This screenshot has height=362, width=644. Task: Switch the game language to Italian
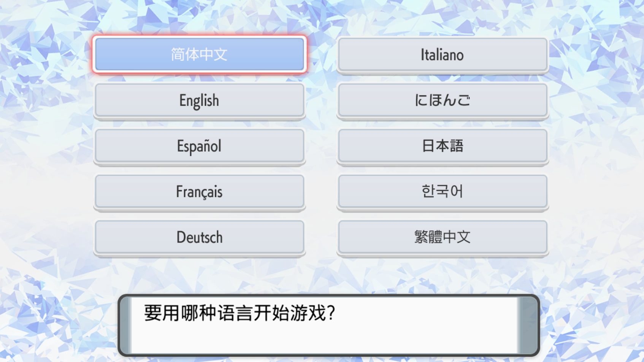442,55
